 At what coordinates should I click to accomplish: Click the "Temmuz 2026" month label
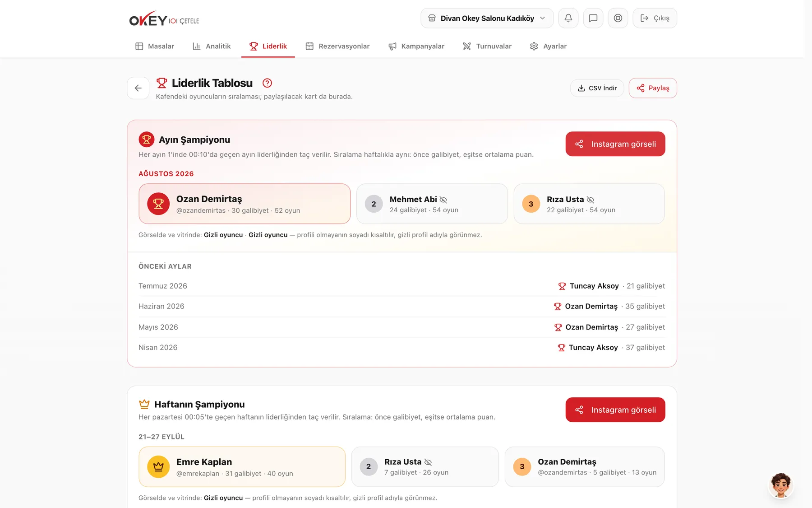point(163,286)
